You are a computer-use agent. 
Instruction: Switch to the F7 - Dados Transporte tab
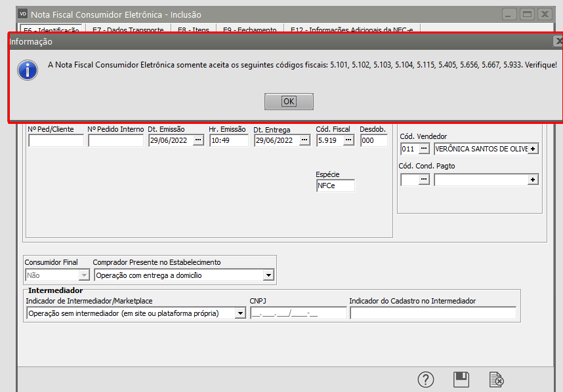pos(128,30)
